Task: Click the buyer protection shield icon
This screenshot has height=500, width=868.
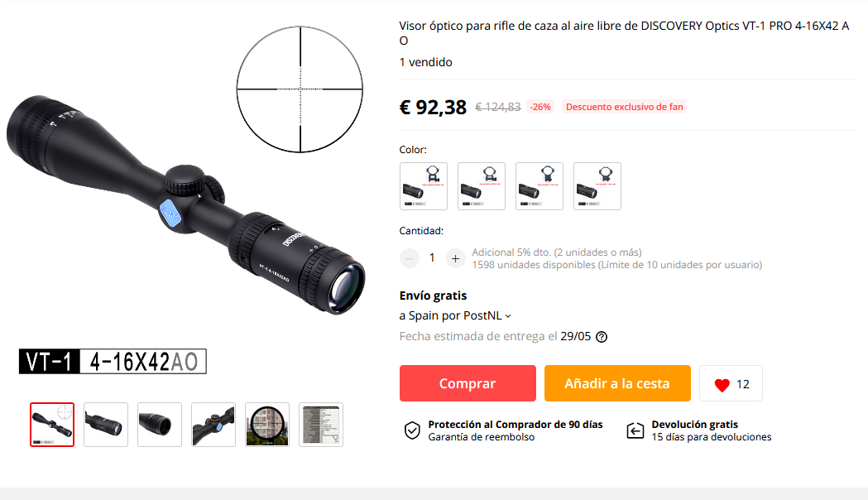Action: point(412,430)
